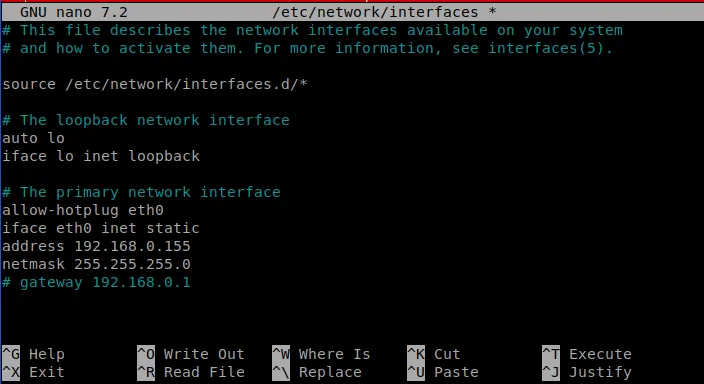Screen dimensions: 704x384
Task: Click the allow-hotplug eth0 line
Action: (83, 210)
